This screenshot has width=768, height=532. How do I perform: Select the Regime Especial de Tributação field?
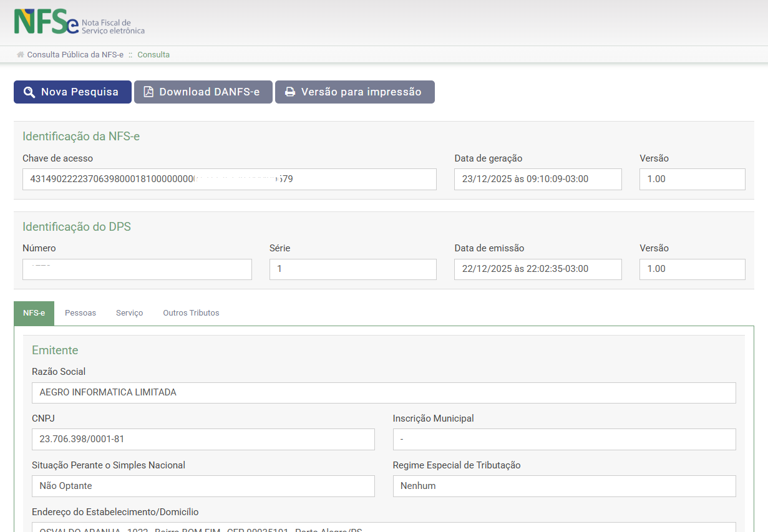click(x=564, y=486)
